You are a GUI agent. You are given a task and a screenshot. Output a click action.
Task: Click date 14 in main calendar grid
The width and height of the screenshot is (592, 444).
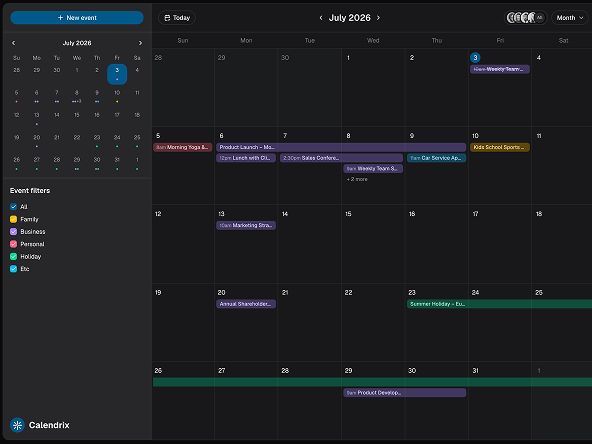285,214
